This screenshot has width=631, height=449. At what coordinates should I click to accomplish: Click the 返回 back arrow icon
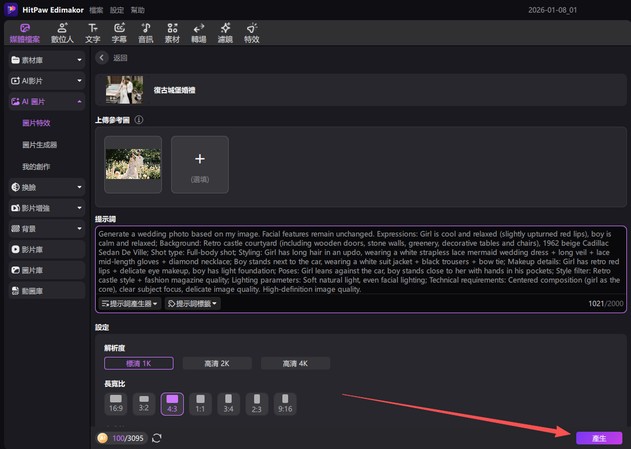click(x=101, y=59)
